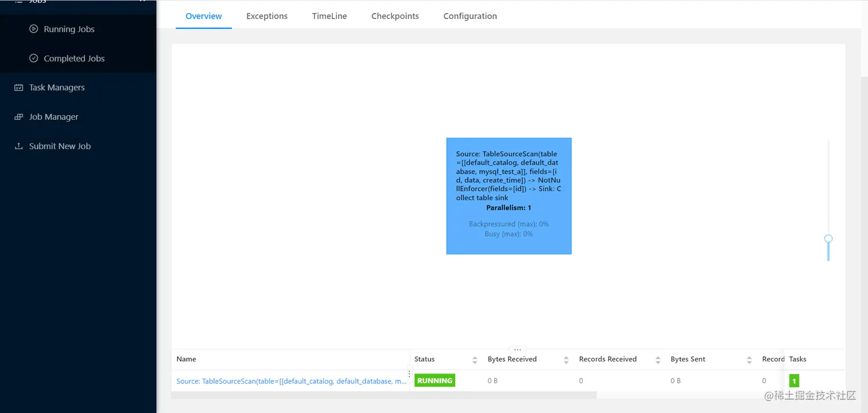The height and width of the screenshot is (413, 868).
Task: Click the panel resize handle with three dots
Action: [517, 349]
